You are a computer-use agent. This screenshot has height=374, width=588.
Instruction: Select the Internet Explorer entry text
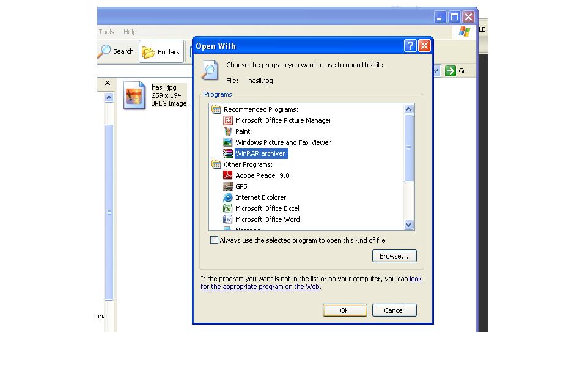(x=260, y=197)
